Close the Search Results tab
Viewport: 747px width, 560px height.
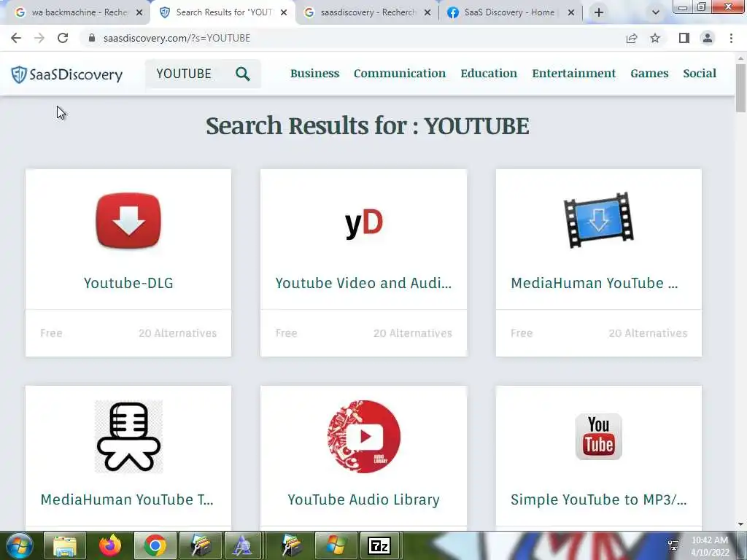click(284, 12)
